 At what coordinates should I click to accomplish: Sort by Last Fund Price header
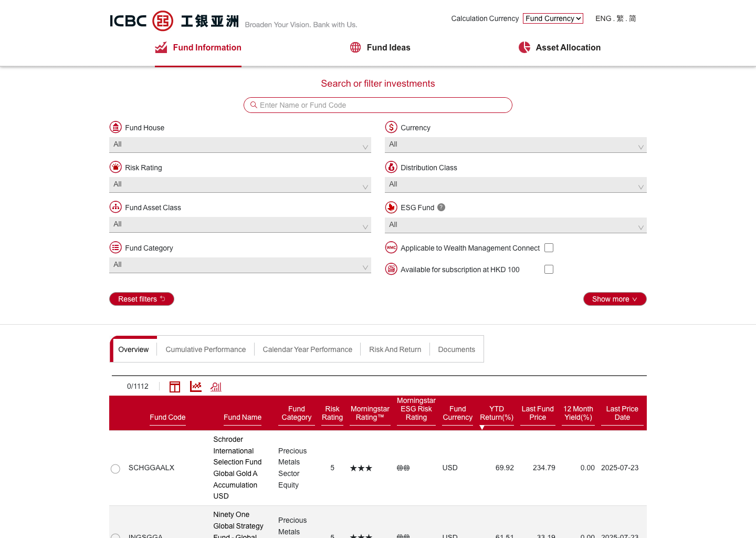[x=538, y=413]
